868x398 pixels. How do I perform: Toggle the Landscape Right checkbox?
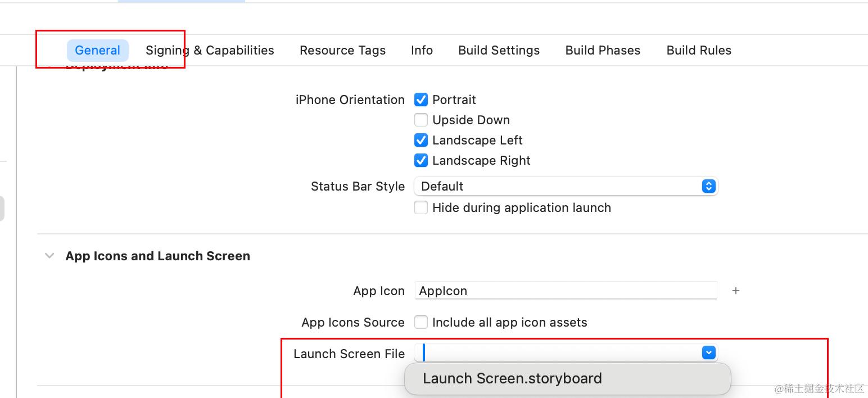point(421,160)
